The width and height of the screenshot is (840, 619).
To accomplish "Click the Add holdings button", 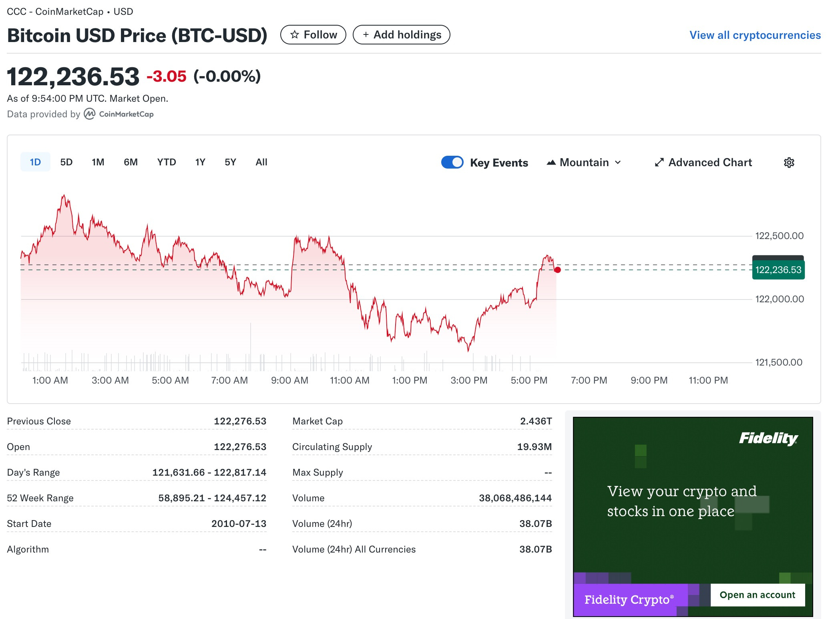I will [x=402, y=35].
